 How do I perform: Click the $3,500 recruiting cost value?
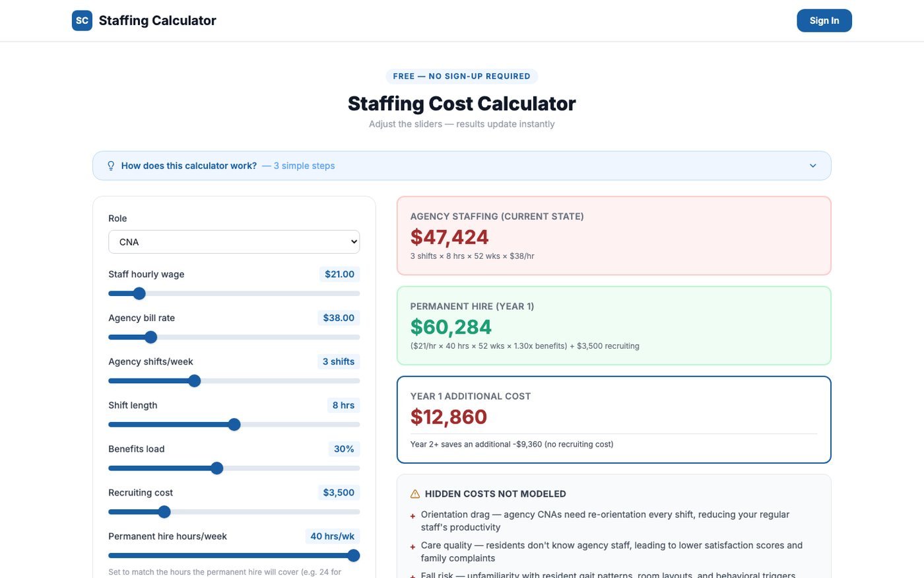[339, 492]
